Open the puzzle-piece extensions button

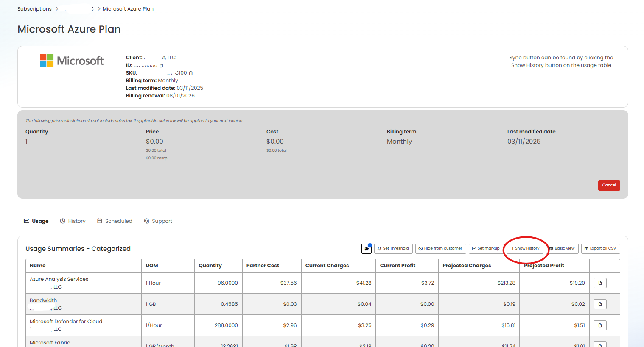(367, 249)
